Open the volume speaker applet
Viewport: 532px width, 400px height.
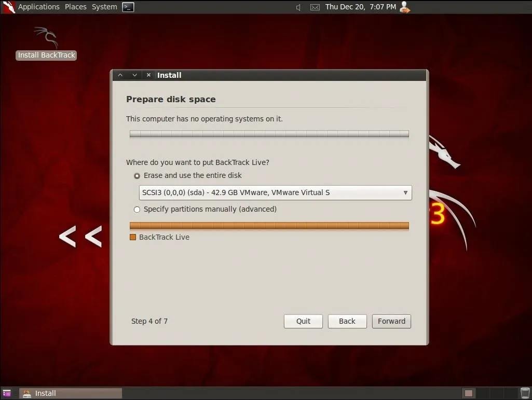pos(298,7)
